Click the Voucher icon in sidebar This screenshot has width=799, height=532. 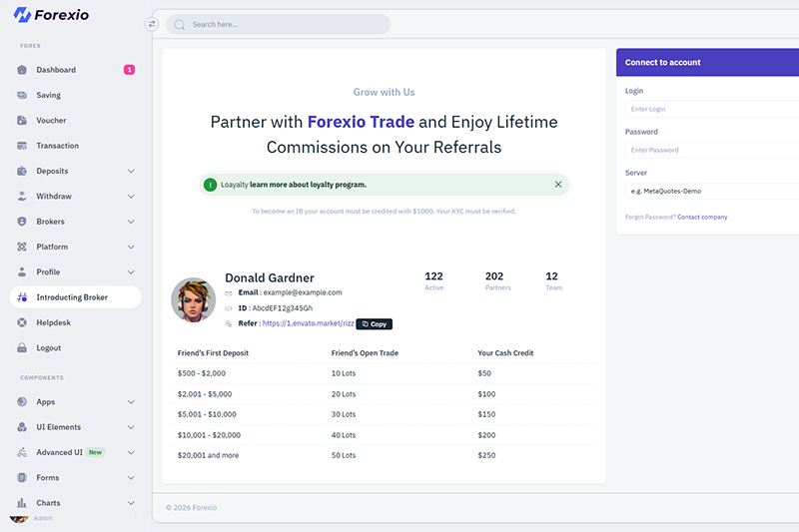point(22,121)
